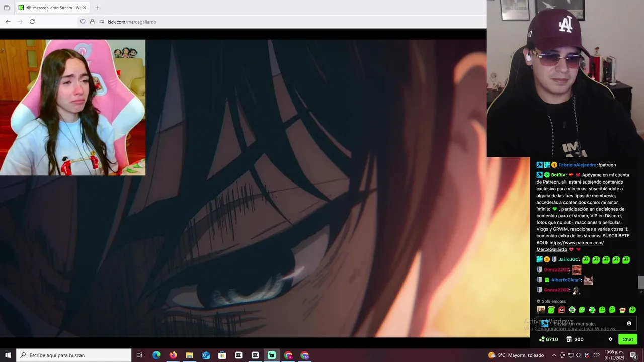Open AlbertoClear1's chat username
Viewport: 644px width, 362px height.
coord(566,280)
